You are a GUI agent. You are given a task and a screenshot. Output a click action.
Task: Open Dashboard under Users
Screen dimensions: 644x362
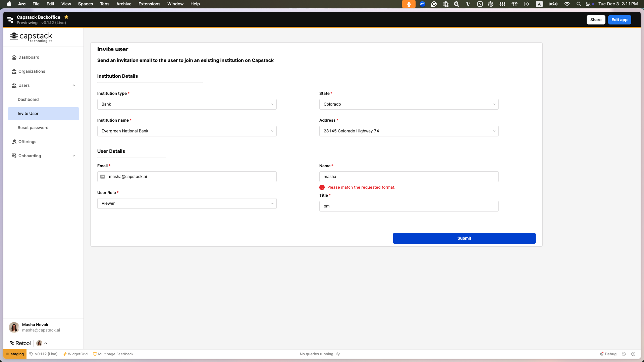coord(43,100)
